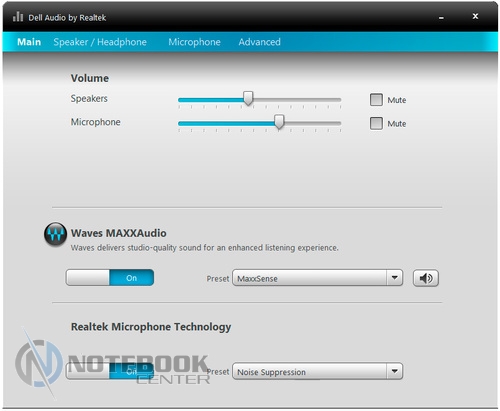Click the Dell Audio bars icon in title bar

pyautogui.click(x=18, y=17)
